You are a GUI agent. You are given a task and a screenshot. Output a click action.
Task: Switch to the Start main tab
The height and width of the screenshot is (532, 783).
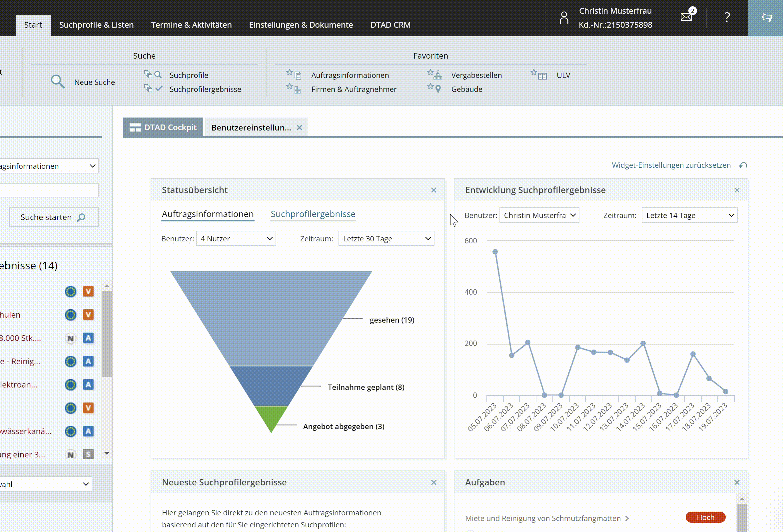tap(33, 25)
